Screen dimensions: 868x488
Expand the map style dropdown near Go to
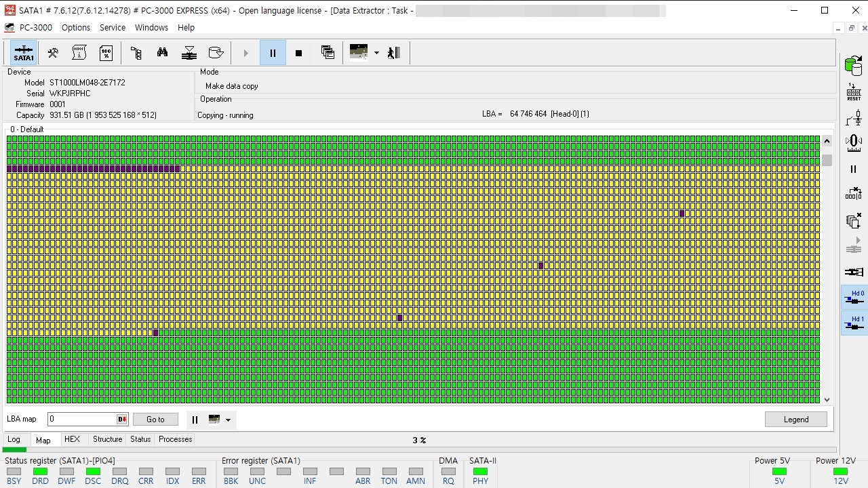click(228, 420)
